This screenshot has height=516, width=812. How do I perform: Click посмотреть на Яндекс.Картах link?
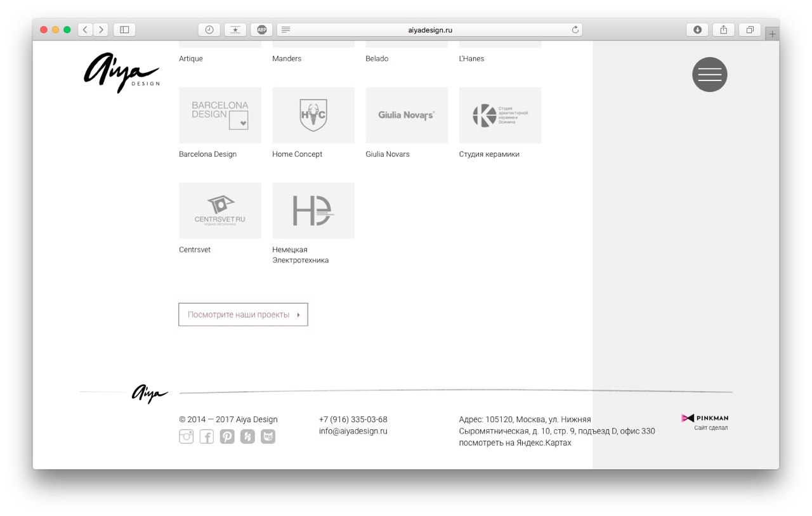point(515,442)
